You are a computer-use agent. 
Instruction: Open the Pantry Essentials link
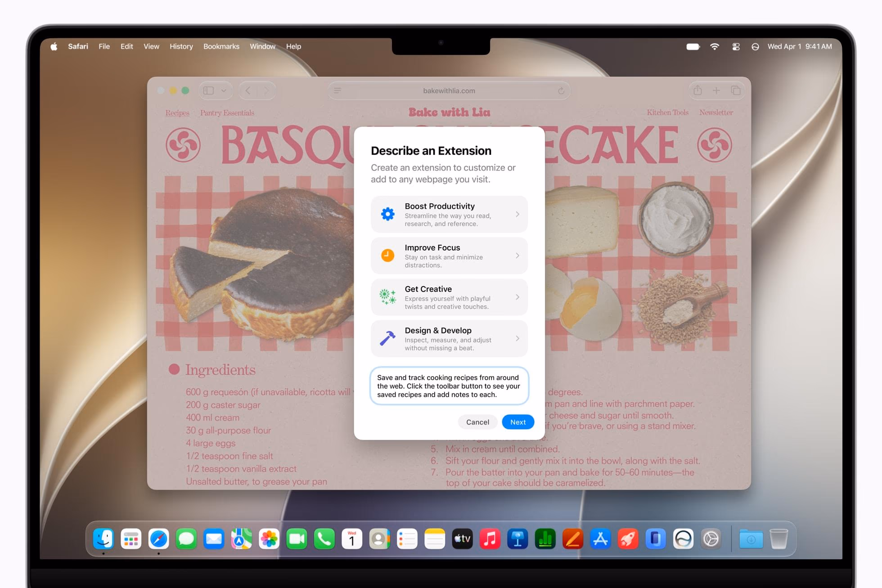(x=227, y=113)
